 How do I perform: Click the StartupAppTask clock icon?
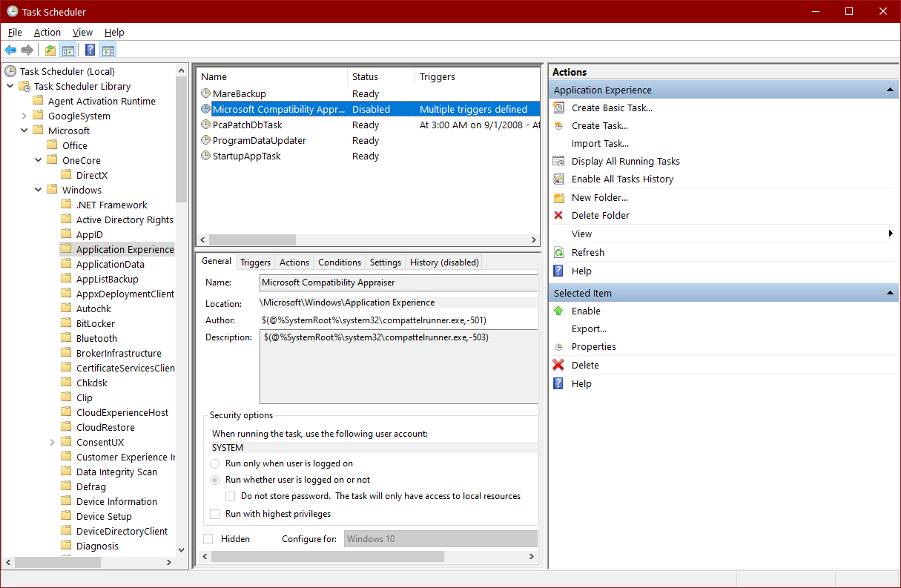pyautogui.click(x=206, y=156)
